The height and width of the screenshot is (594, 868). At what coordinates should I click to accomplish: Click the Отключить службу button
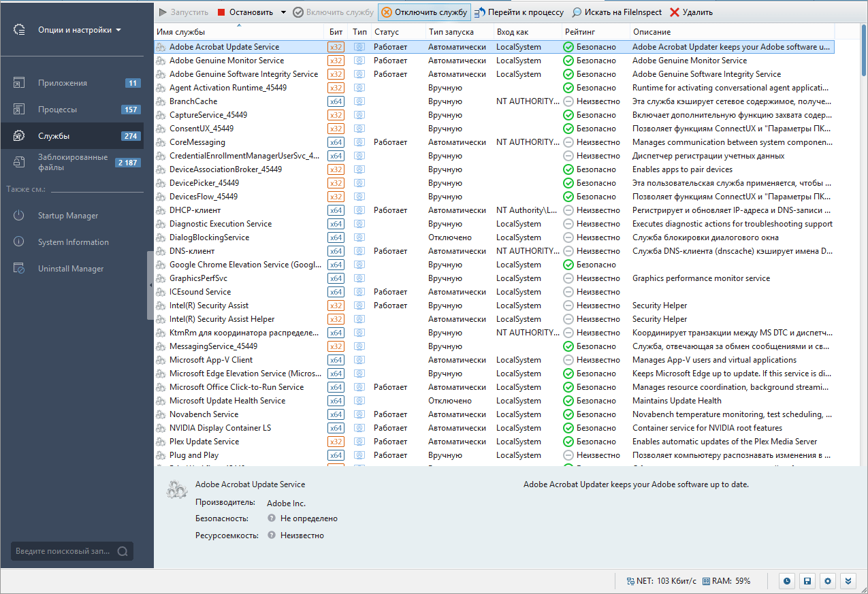coord(424,12)
